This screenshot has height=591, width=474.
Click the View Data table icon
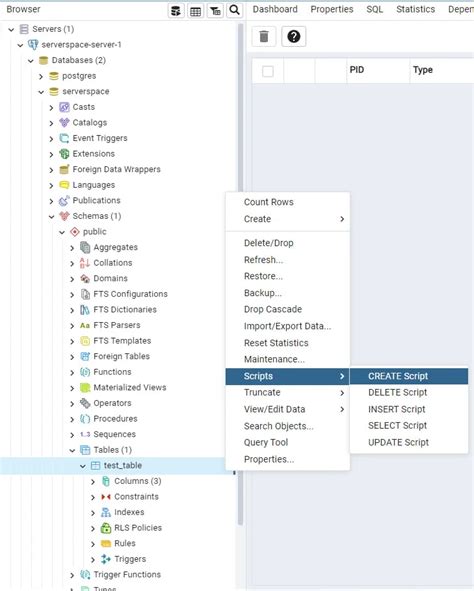[x=195, y=11]
